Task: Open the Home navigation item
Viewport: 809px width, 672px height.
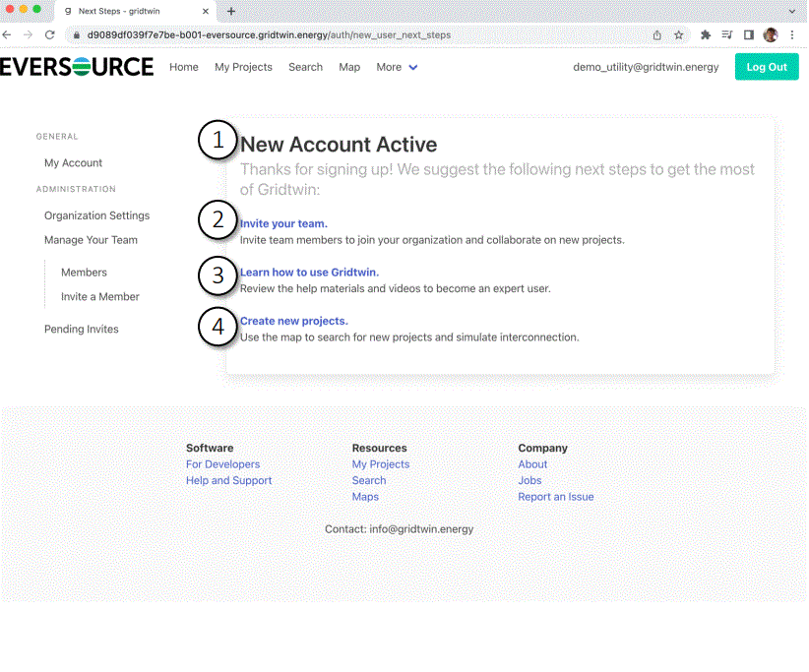Action: pos(184,67)
